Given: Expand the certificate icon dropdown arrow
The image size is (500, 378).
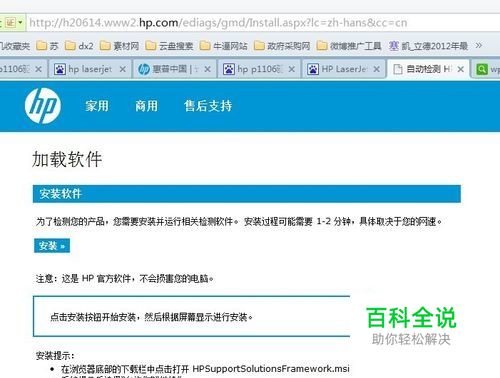Looking at the screenshot, I should [x=20, y=23].
